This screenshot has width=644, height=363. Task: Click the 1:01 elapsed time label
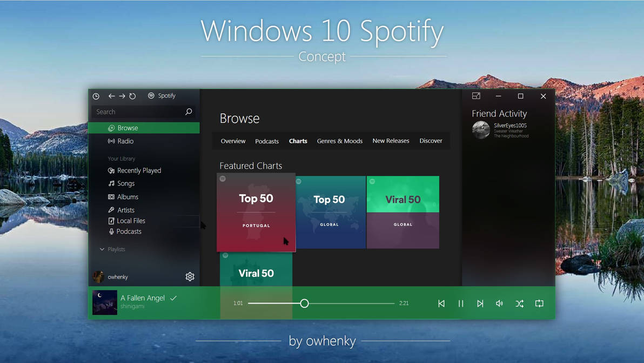point(238,303)
